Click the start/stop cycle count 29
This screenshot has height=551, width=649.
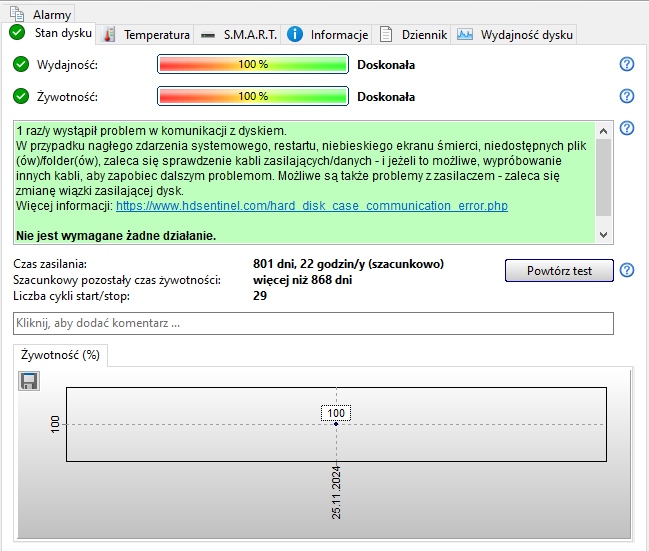(260, 296)
